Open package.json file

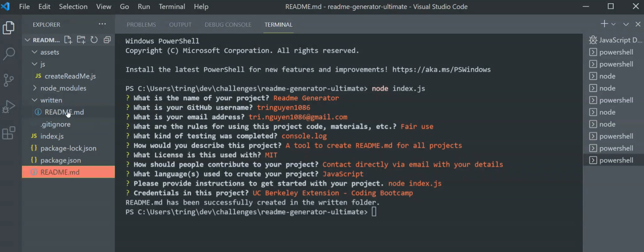pyautogui.click(x=68, y=160)
